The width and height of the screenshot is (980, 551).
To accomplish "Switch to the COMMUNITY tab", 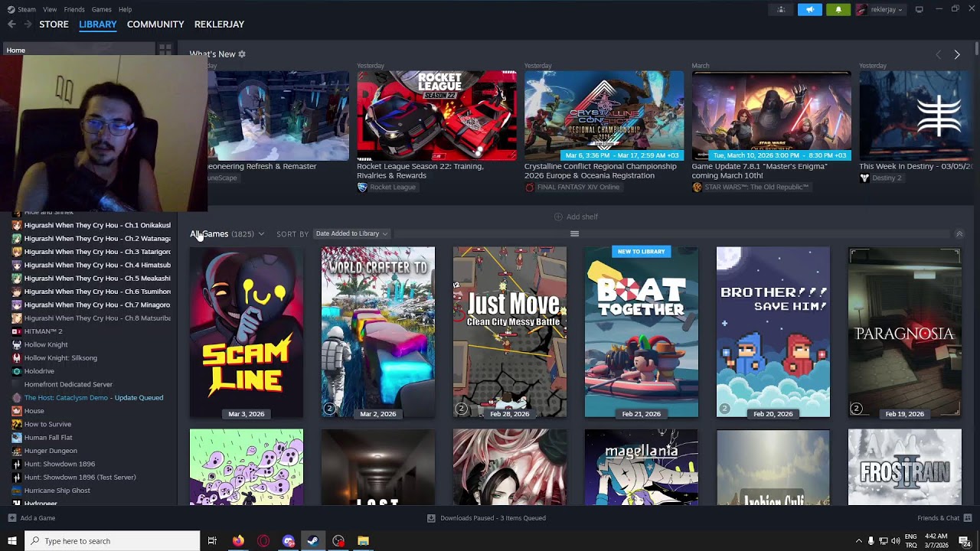I will click(x=155, y=24).
